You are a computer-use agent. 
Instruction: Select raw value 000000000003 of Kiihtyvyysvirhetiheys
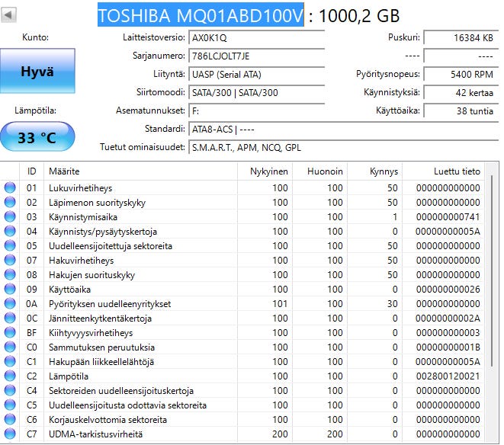448,332
